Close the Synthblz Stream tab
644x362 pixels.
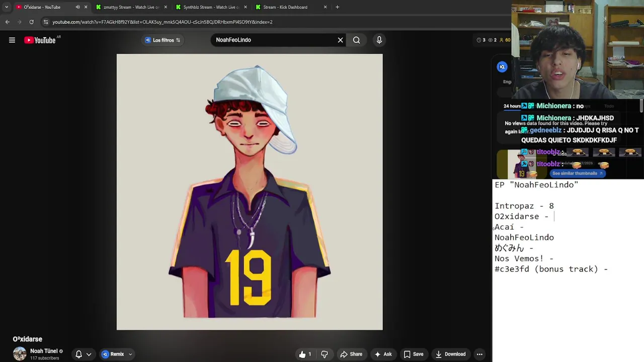click(x=245, y=7)
